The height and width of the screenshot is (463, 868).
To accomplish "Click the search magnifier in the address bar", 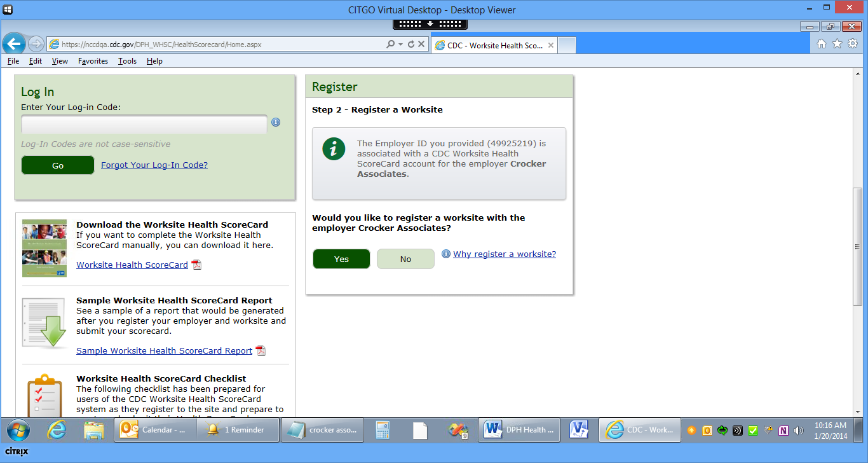I will pyautogui.click(x=390, y=45).
